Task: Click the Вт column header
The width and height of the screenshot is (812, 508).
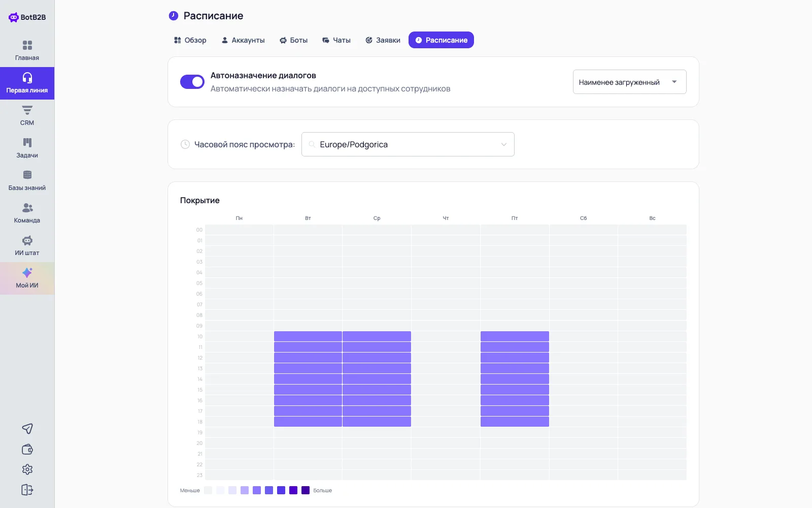Action: [x=308, y=218]
